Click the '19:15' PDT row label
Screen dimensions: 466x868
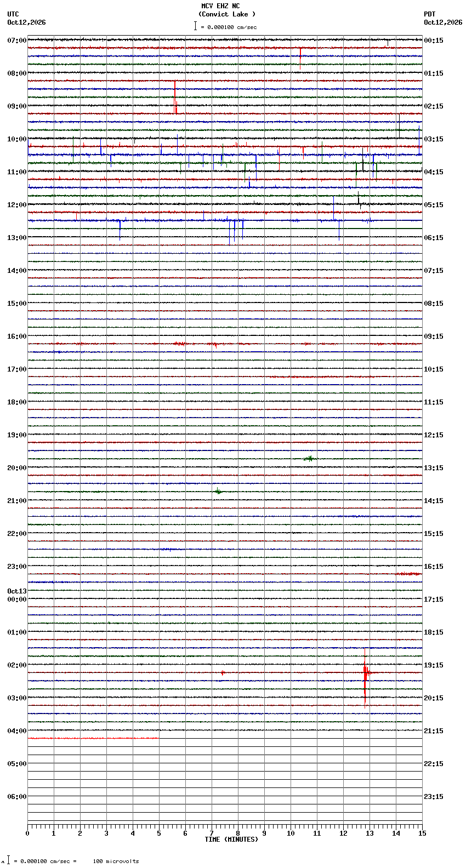click(434, 665)
